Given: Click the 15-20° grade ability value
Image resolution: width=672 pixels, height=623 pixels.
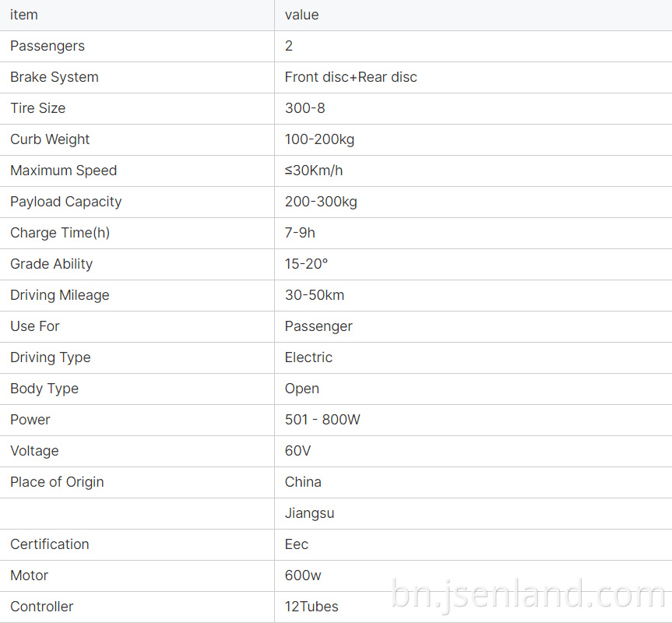Looking at the screenshot, I should point(306,264).
